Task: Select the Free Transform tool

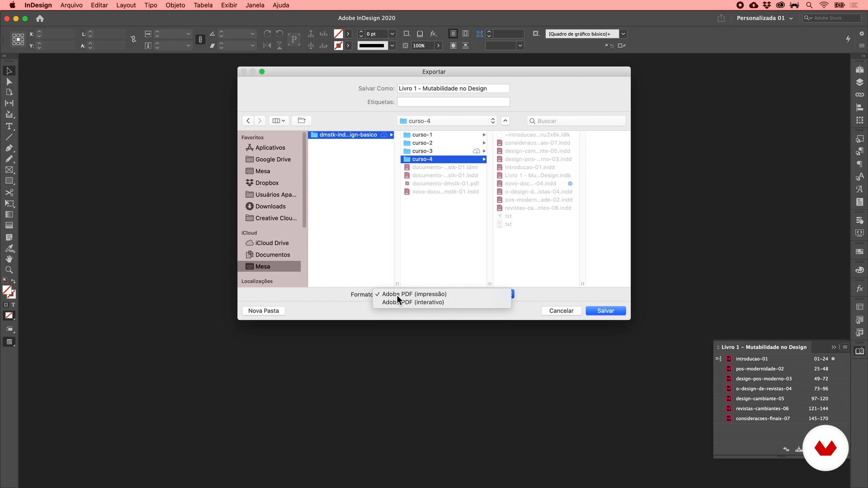Action: coord(9,203)
